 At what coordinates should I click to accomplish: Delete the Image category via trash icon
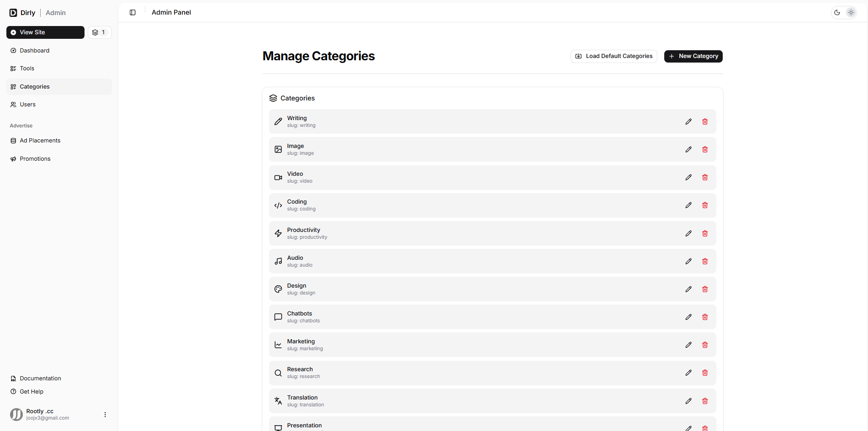click(x=705, y=149)
